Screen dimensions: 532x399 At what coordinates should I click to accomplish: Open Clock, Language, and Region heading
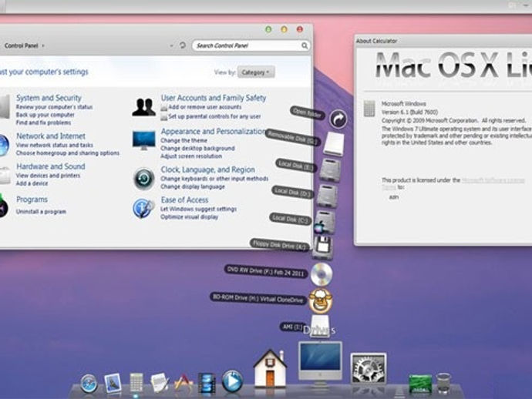coord(207,169)
